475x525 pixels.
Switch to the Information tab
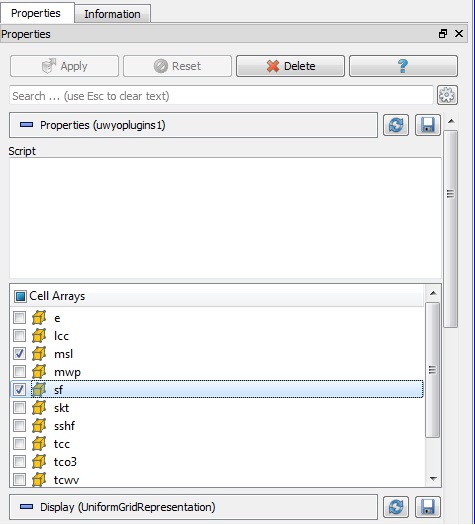[112, 14]
